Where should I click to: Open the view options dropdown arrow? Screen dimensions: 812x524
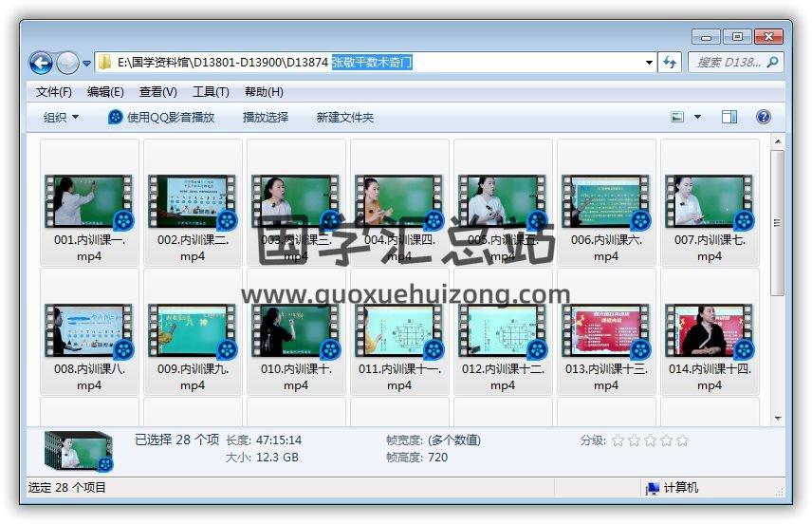click(697, 117)
